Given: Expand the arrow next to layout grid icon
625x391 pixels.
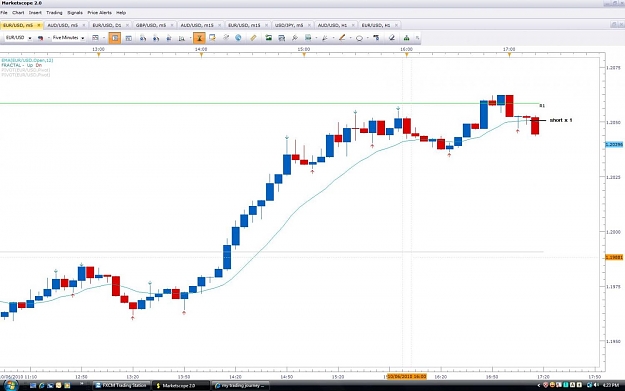Looking at the screenshot, I should tap(104, 38).
